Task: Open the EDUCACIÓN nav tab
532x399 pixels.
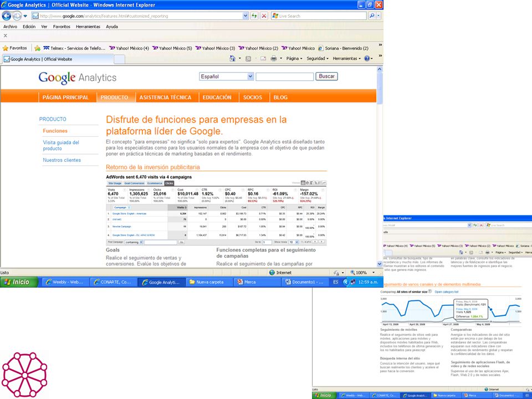Action: pyautogui.click(x=217, y=98)
